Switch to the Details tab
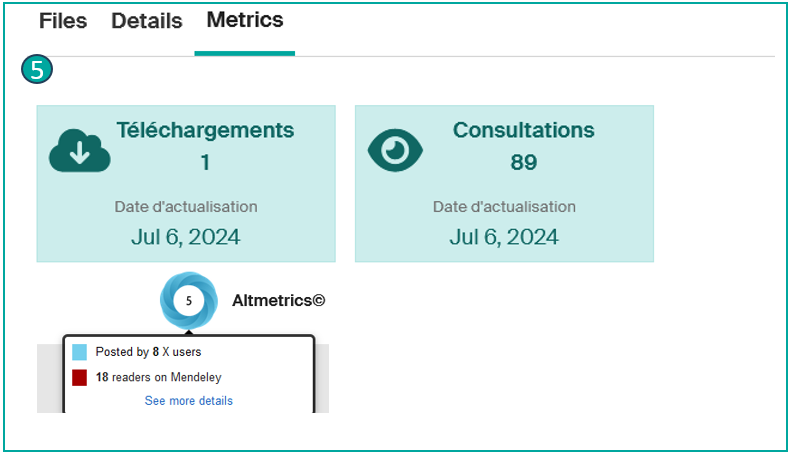 pyautogui.click(x=146, y=21)
